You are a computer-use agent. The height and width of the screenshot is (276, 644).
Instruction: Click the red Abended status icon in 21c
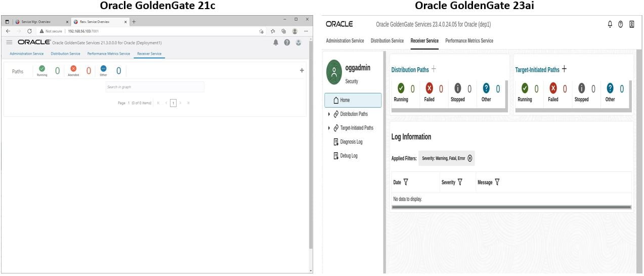[x=73, y=68]
